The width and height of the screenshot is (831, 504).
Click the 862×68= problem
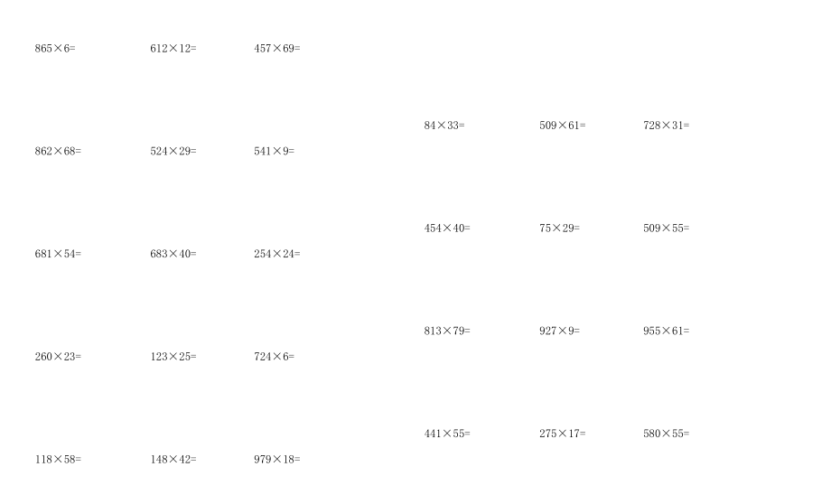point(58,151)
